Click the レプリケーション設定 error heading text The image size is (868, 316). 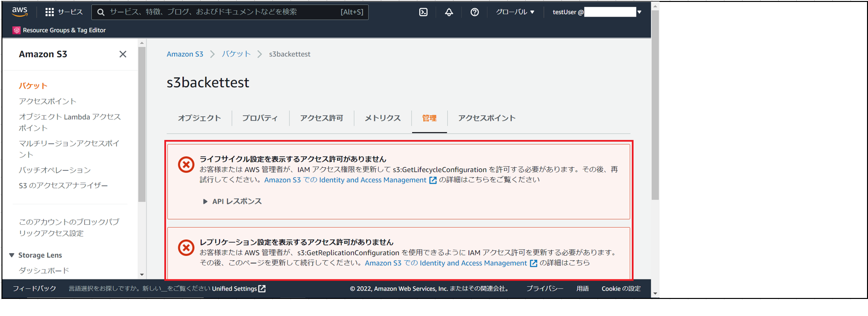tap(296, 242)
